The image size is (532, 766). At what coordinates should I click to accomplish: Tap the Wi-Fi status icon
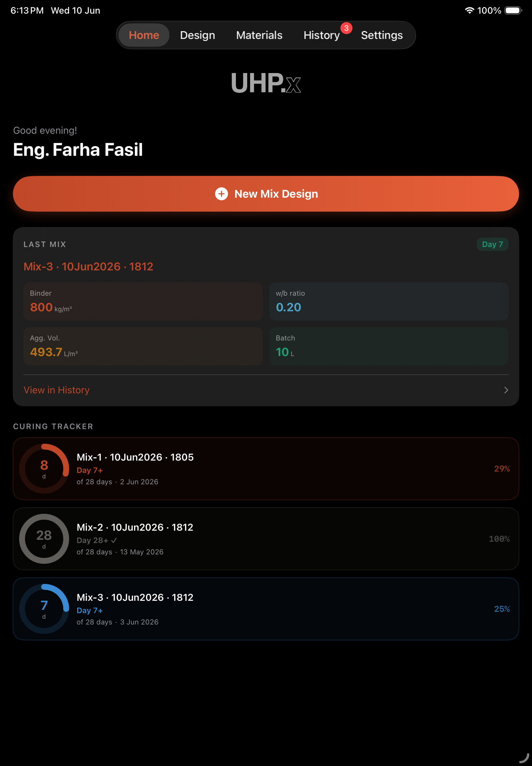pyautogui.click(x=469, y=10)
